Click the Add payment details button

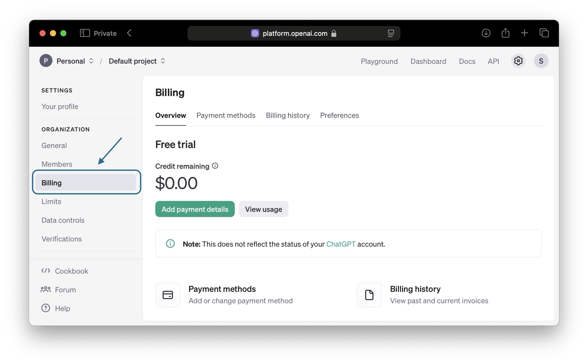pyautogui.click(x=195, y=209)
